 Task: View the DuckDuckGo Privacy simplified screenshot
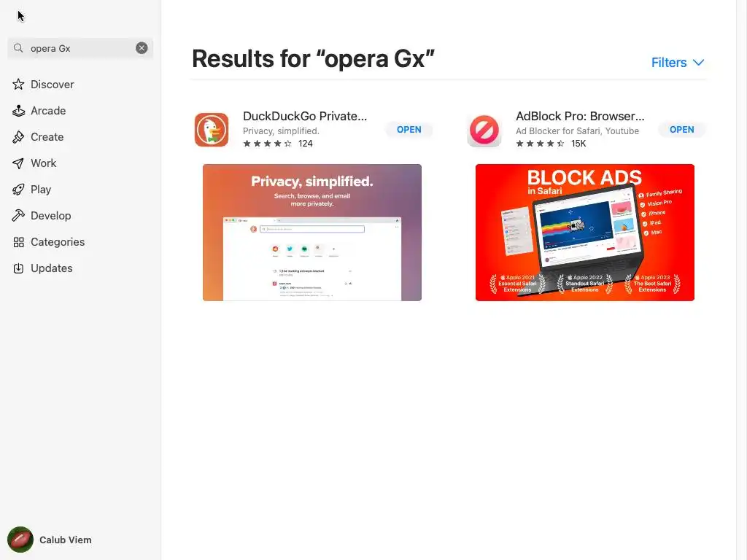(x=312, y=233)
